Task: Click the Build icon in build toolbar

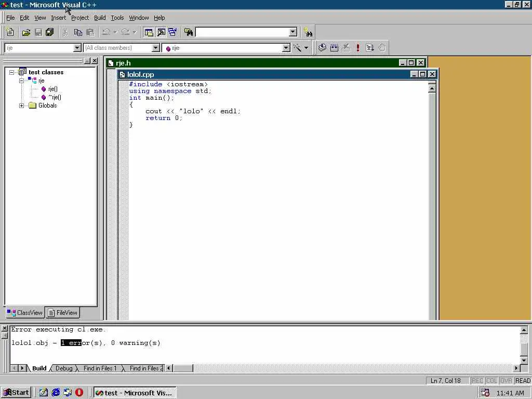Action: (x=334, y=47)
